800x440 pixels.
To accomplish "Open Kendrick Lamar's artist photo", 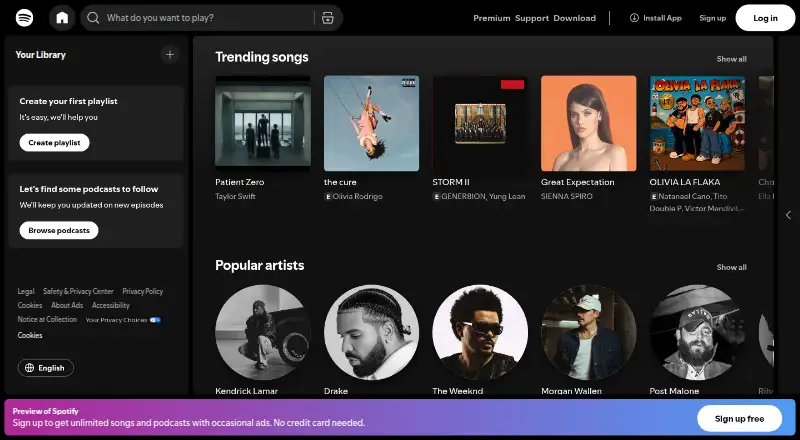I will (263, 332).
